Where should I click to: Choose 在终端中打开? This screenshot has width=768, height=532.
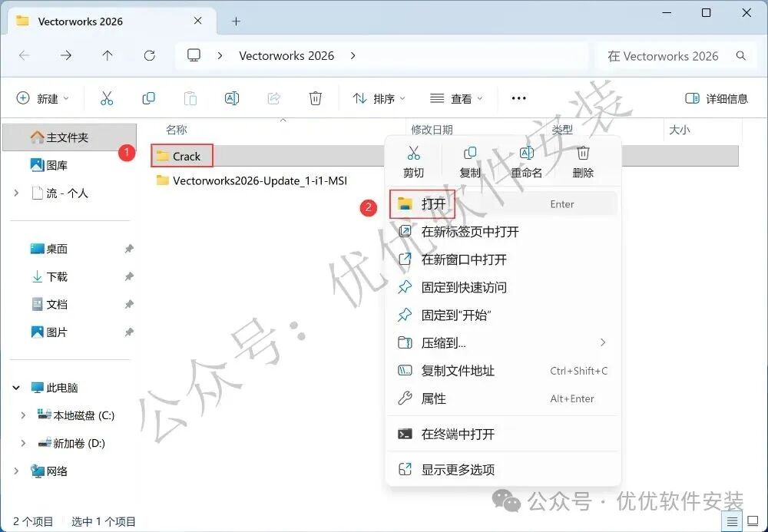click(504, 434)
